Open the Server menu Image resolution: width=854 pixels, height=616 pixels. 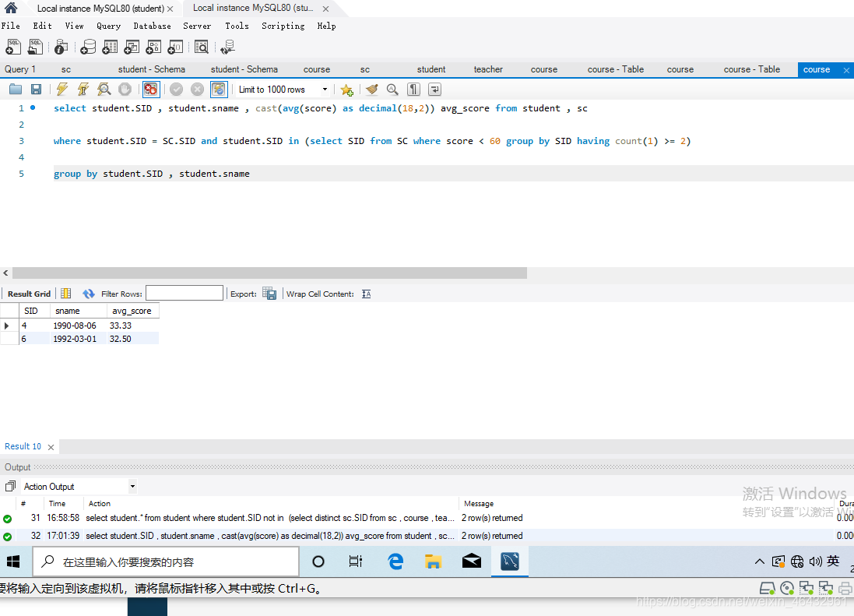click(x=197, y=26)
